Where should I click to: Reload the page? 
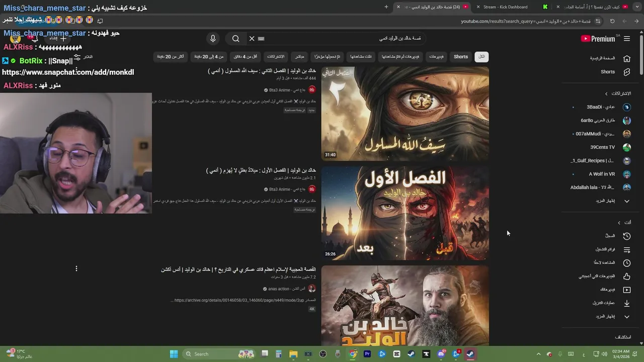[612, 21]
